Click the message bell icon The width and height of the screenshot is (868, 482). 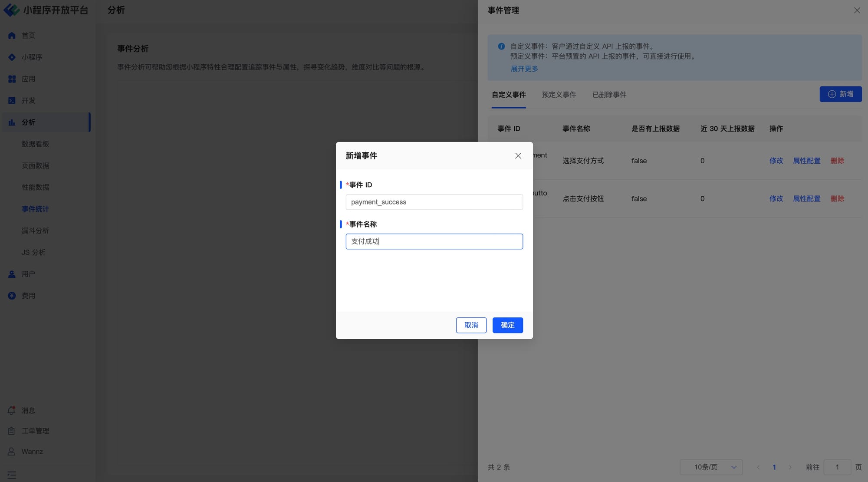(x=12, y=410)
